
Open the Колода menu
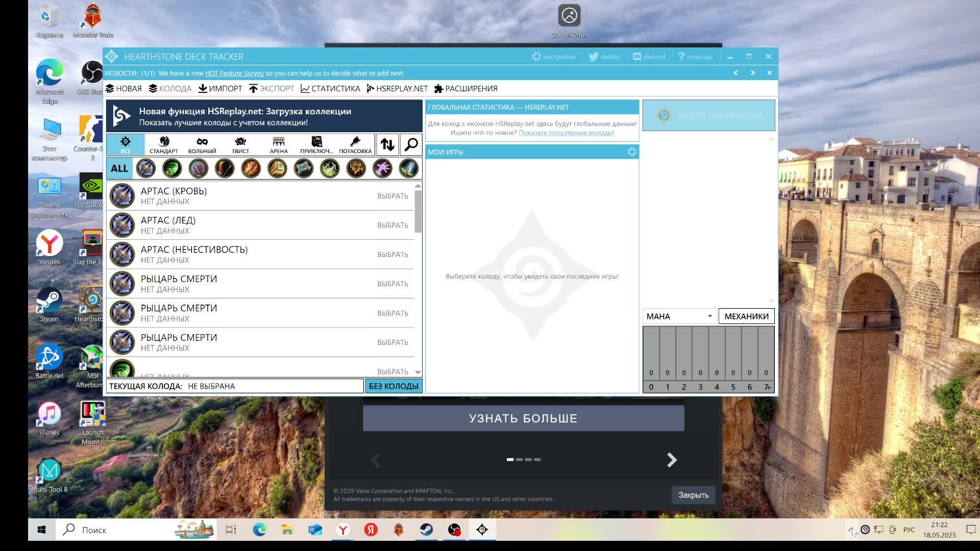(170, 89)
